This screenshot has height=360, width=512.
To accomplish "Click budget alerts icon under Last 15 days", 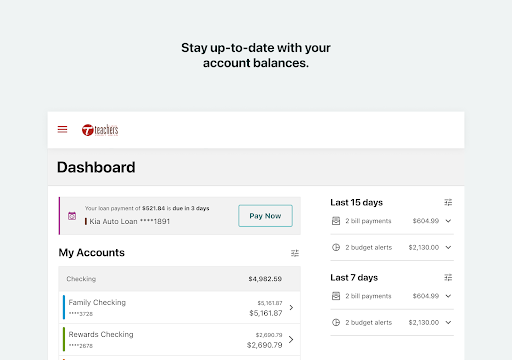I will click(x=336, y=247).
